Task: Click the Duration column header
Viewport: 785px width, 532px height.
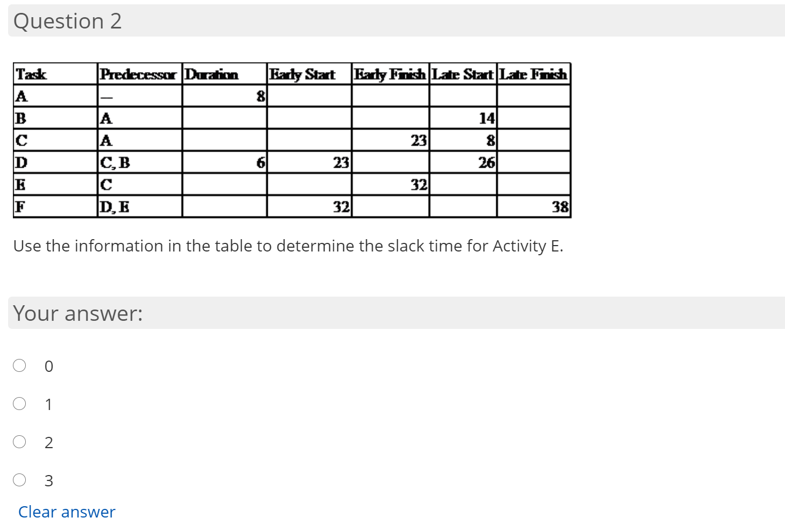Action: (x=212, y=74)
